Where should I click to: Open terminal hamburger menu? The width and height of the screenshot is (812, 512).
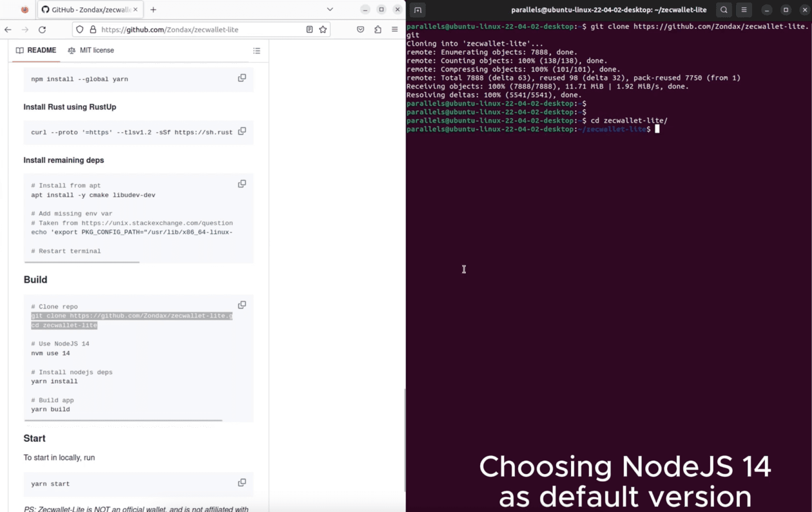744,10
